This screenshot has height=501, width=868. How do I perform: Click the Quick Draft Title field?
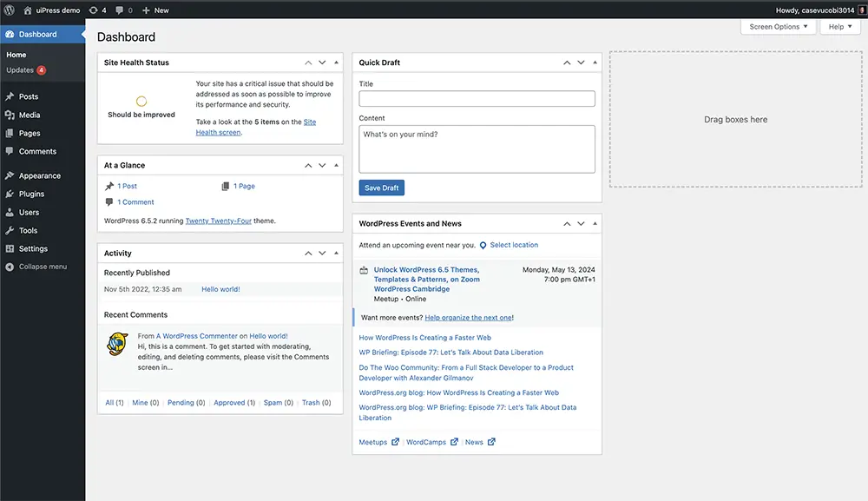(x=477, y=99)
